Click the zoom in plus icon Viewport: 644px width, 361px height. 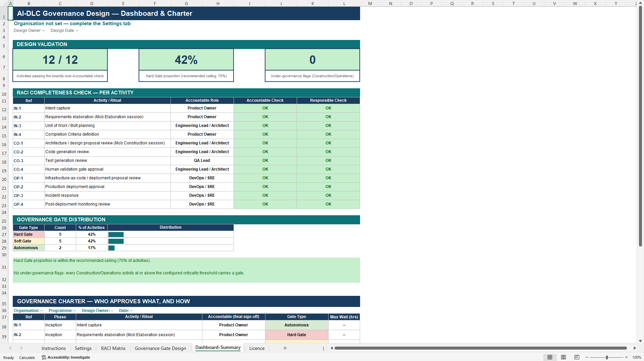coord(626,357)
